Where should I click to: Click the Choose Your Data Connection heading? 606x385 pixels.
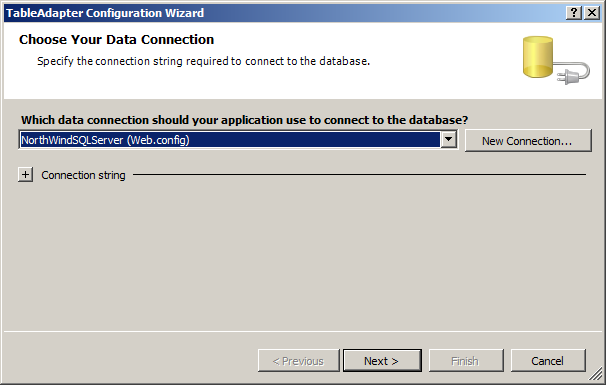click(116, 39)
